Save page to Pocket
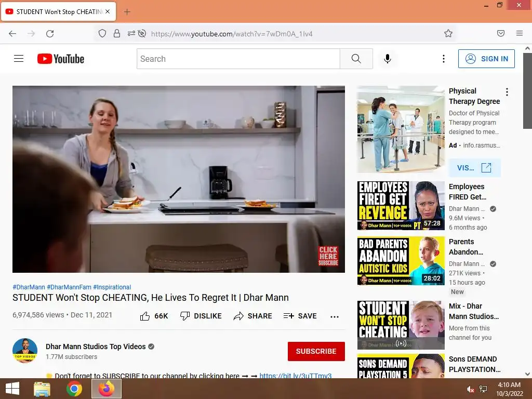Viewport: 532px width, 399px height. [501, 33]
